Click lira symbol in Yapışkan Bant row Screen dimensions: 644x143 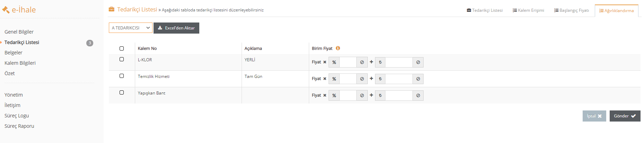380,96
